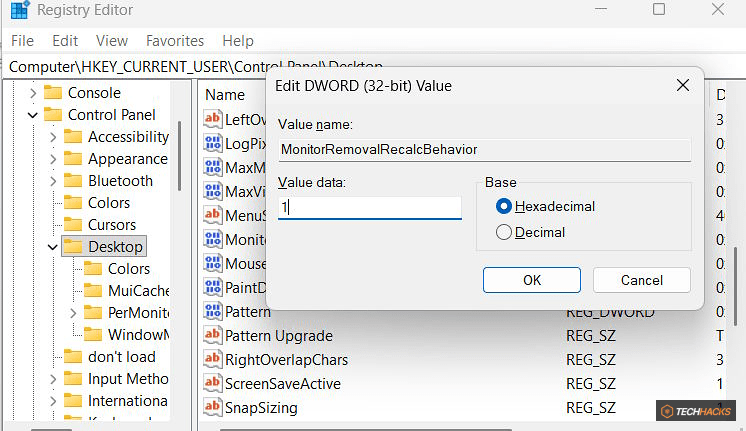
Task: Expand the Console tree node
Action: (x=33, y=93)
